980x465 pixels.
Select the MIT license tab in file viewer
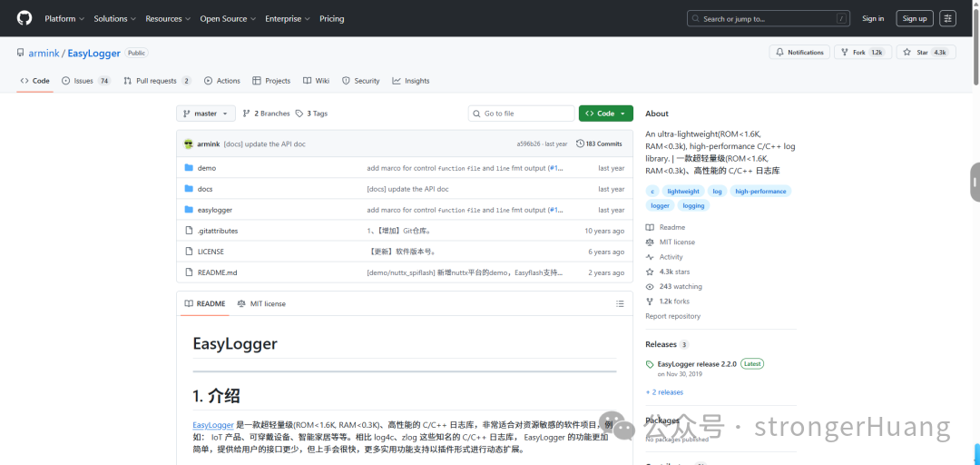tap(261, 303)
